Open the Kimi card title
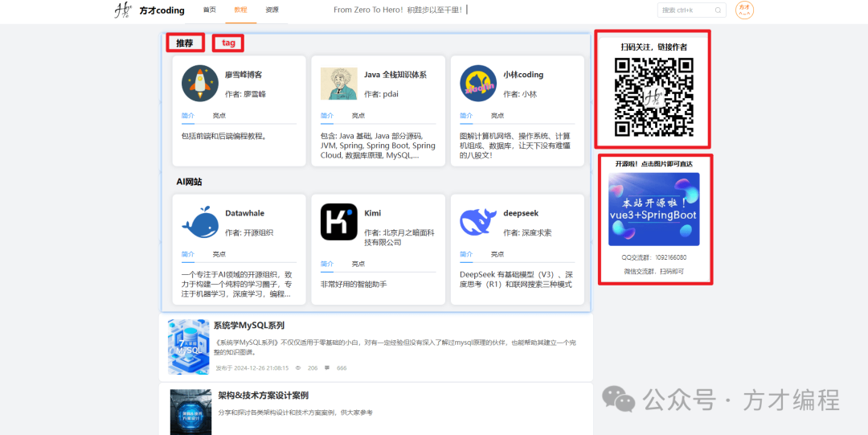 click(x=373, y=213)
